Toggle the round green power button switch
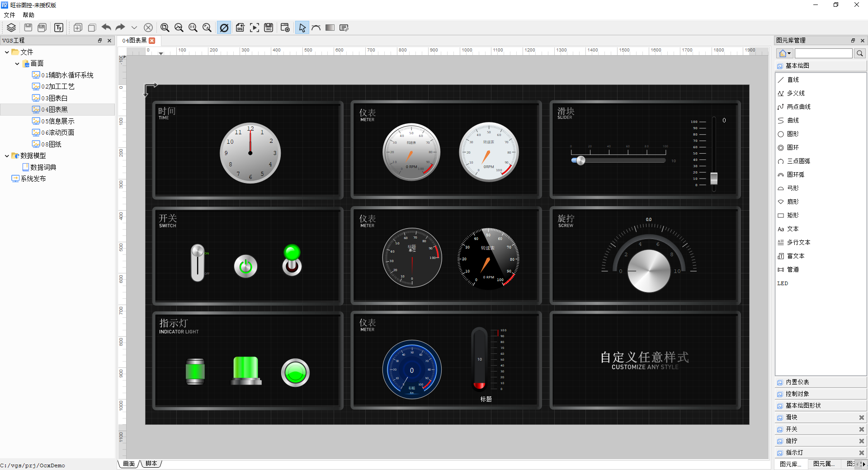The width and height of the screenshot is (868, 470). pyautogui.click(x=245, y=267)
